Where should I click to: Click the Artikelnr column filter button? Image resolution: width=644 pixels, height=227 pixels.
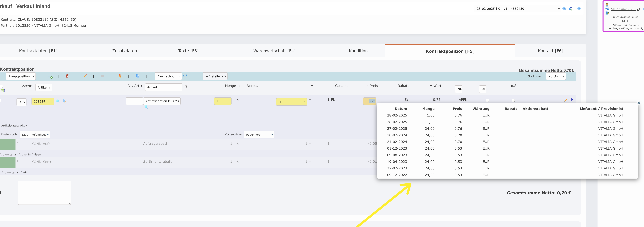(x=44, y=87)
